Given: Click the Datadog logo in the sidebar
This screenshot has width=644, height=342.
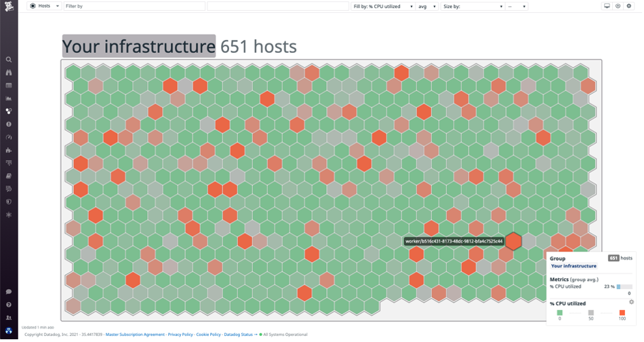Looking at the screenshot, I should tap(9, 5).
